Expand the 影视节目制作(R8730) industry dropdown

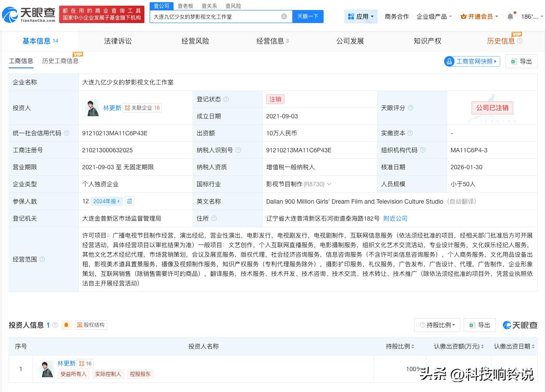point(329,184)
